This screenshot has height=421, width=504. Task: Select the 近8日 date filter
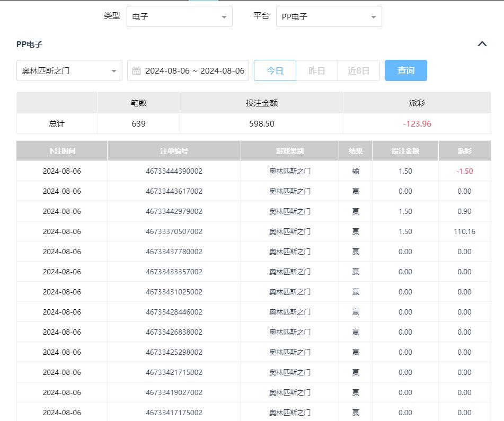tap(358, 71)
